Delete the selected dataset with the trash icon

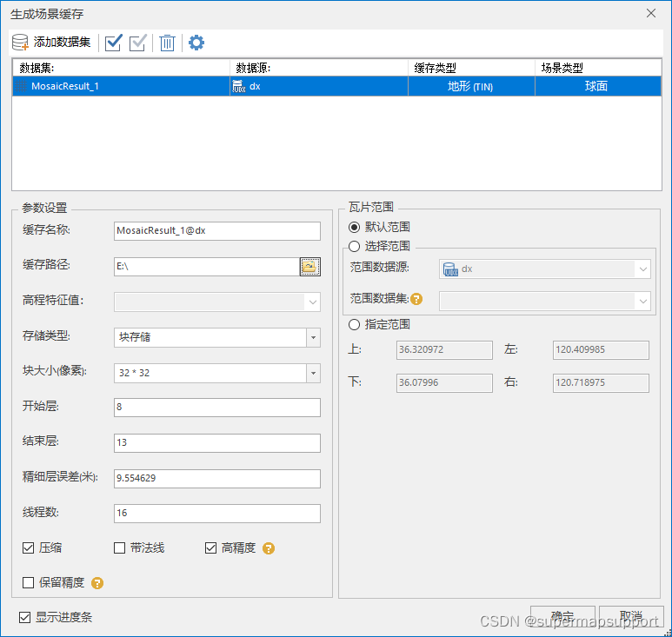click(167, 43)
